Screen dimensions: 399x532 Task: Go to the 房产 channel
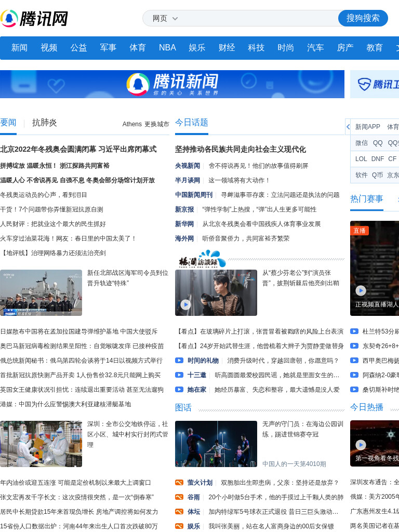345,47
